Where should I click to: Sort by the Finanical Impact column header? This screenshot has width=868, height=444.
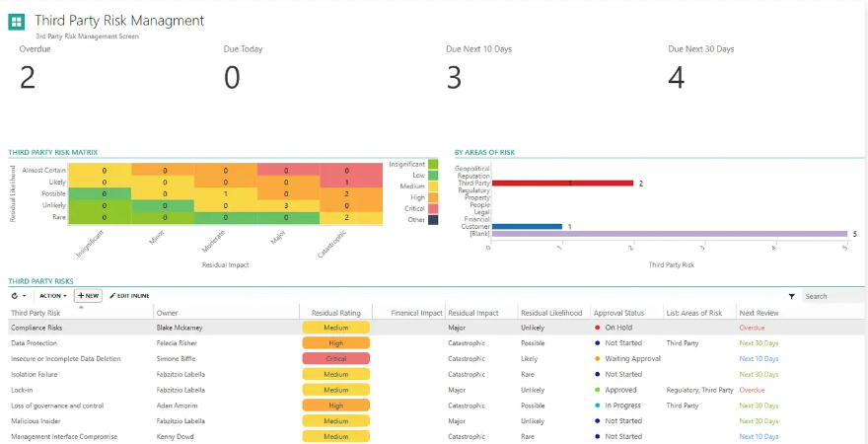point(416,313)
